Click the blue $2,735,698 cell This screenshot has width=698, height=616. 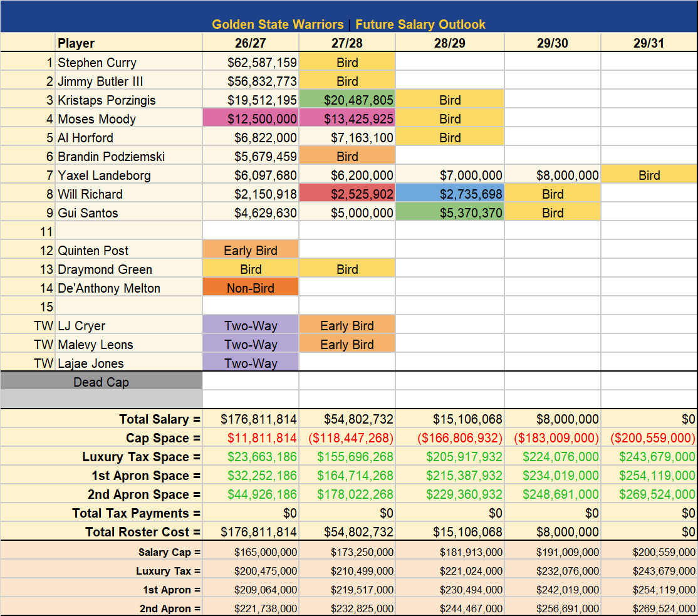pyautogui.click(x=450, y=194)
